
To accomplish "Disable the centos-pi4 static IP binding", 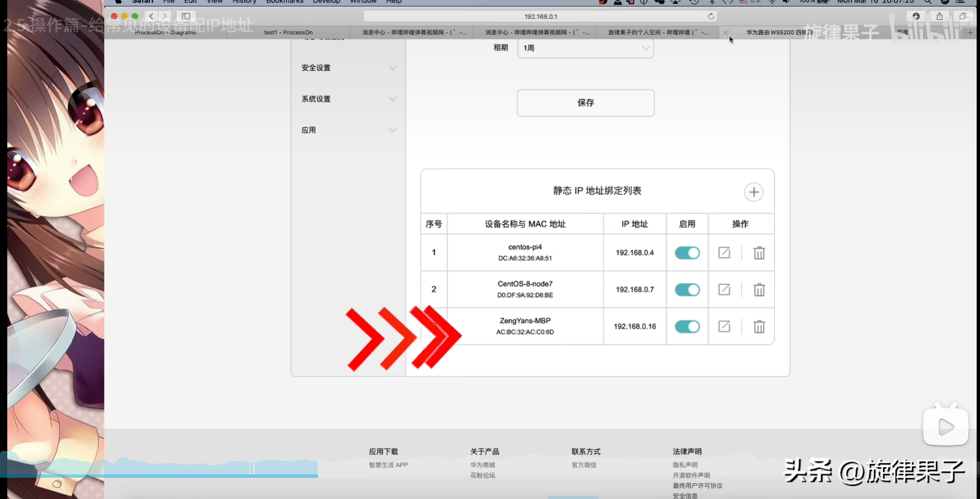I will 687,253.
